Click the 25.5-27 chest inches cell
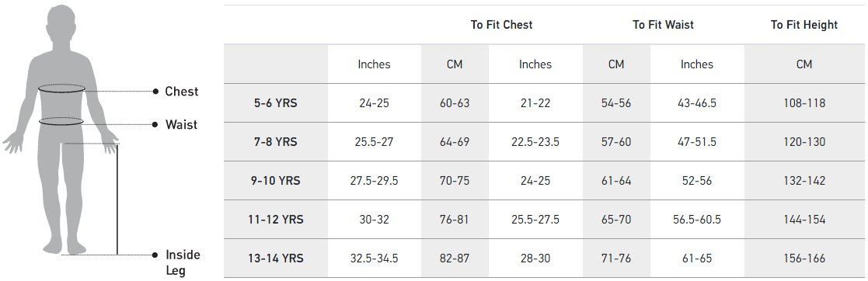868x281 pixels. [374, 141]
